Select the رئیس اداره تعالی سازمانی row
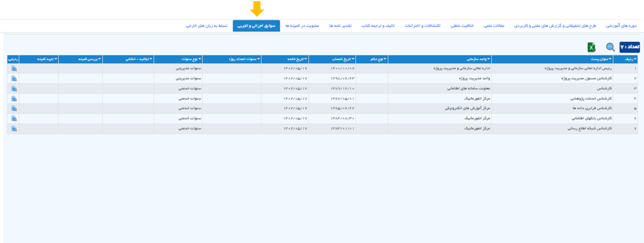 pos(323,68)
